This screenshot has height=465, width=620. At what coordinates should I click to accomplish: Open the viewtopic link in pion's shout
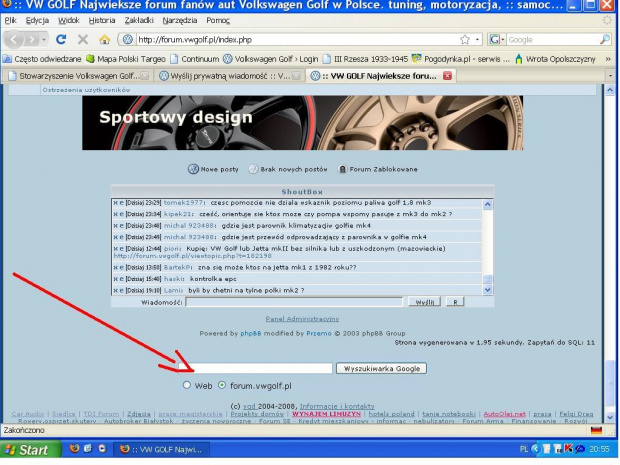[193, 256]
